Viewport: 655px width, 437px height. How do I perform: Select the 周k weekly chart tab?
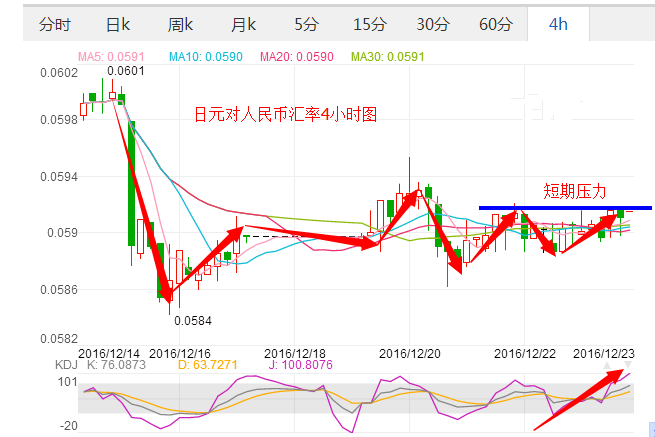point(180,24)
